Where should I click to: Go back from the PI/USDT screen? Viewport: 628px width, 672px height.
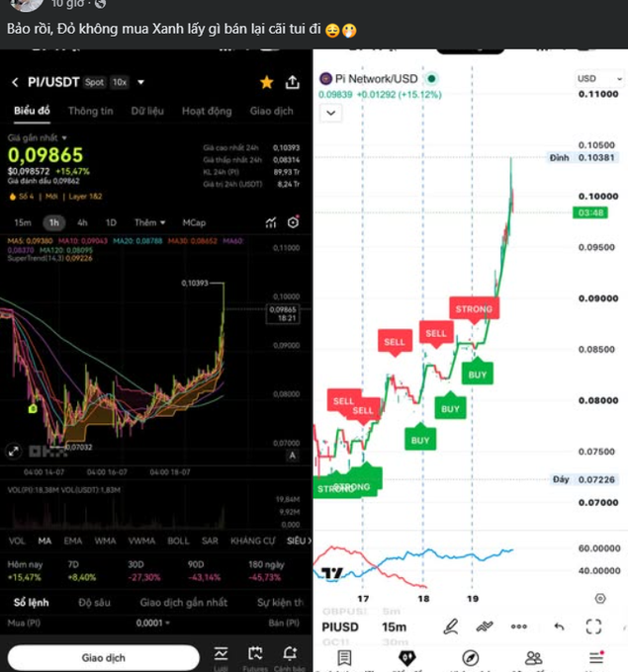tap(15, 82)
